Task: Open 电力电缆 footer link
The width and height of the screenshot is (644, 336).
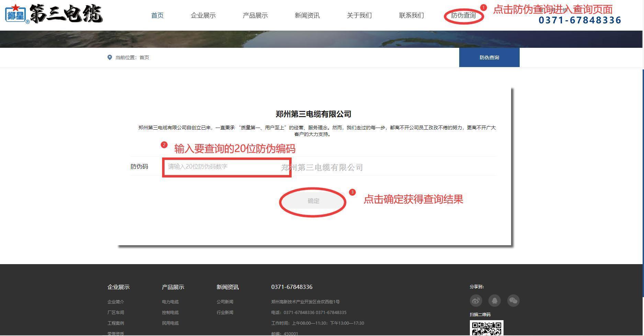Action: 170,302
